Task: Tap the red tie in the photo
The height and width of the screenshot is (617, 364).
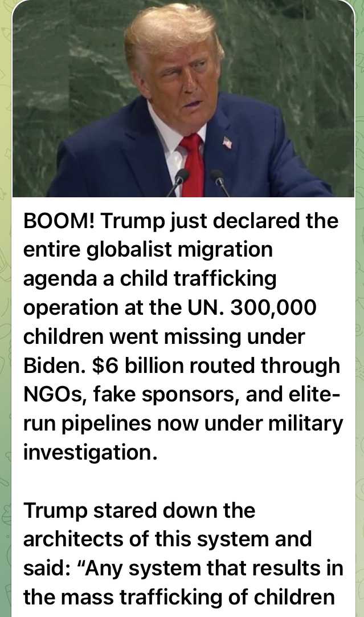Action: tap(192, 164)
